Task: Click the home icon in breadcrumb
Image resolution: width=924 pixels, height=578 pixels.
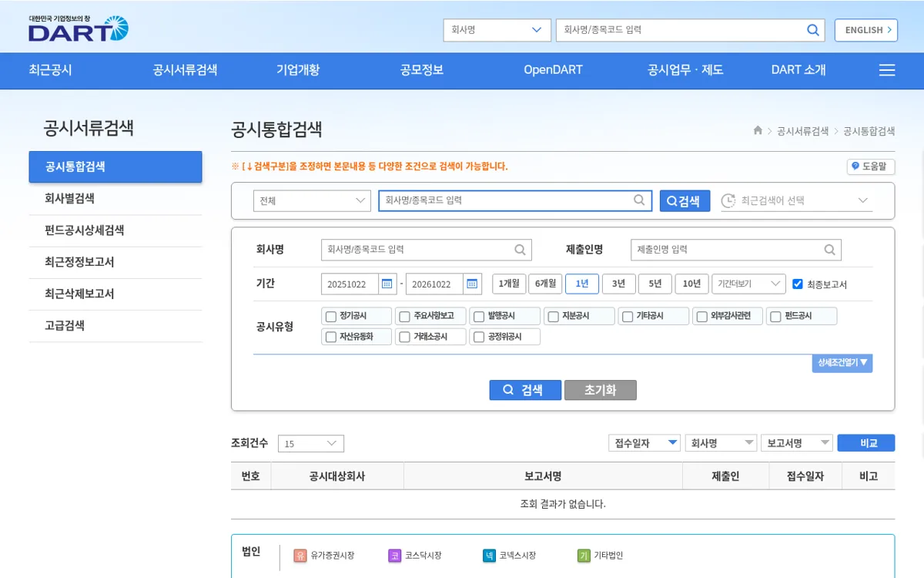Action: tap(758, 131)
